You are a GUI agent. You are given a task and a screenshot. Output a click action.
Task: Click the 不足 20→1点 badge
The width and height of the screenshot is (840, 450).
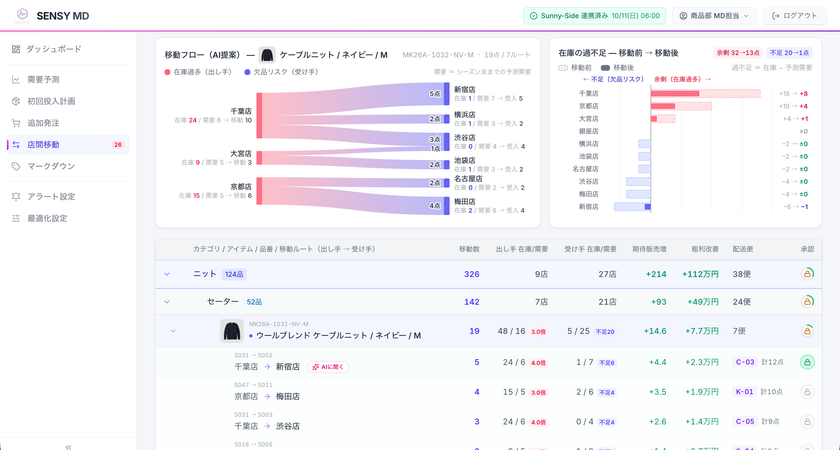tap(789, 53)
